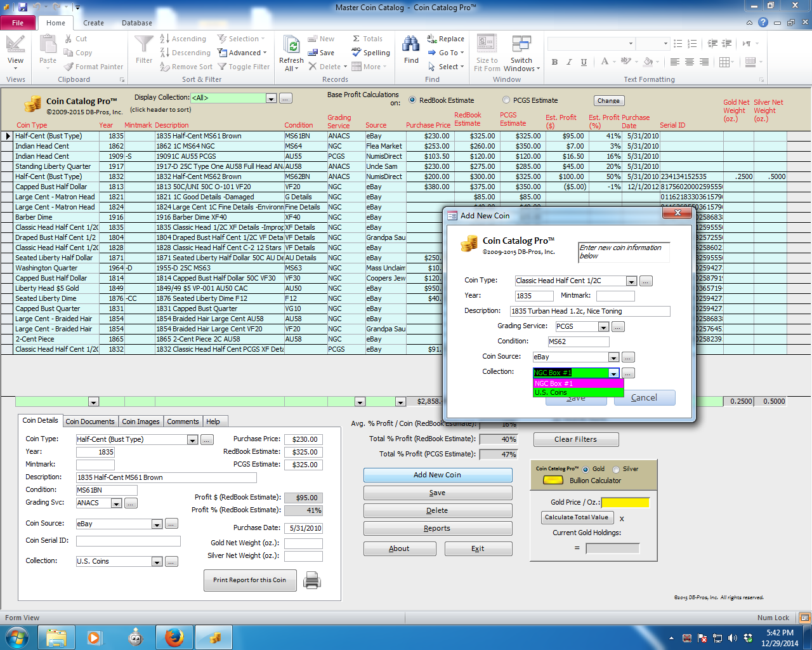Click the Calculate Total Value button
The height and width of the screenshot is (650, 812).
click(577, 517)
